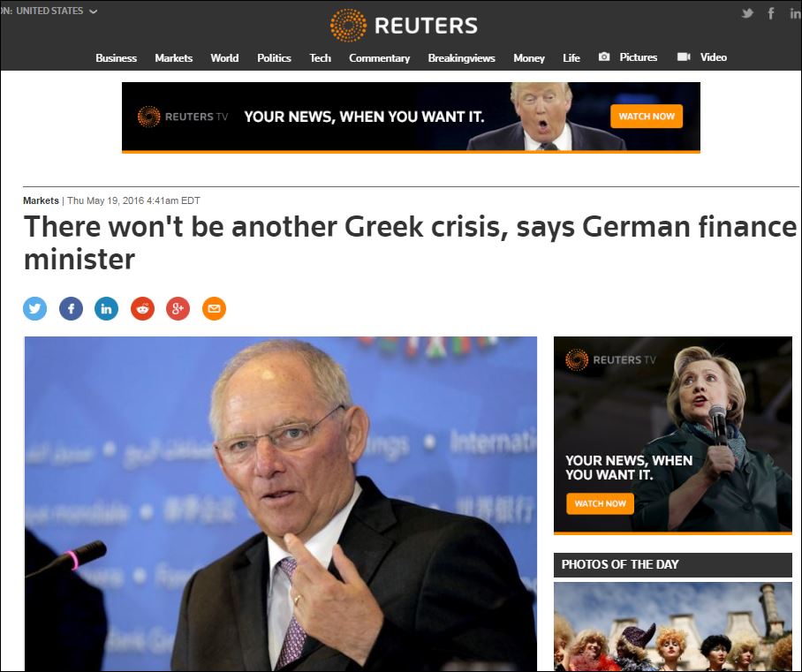Open the Pictures section with camera icon
The image size is (802, 672).
[628, 57]
